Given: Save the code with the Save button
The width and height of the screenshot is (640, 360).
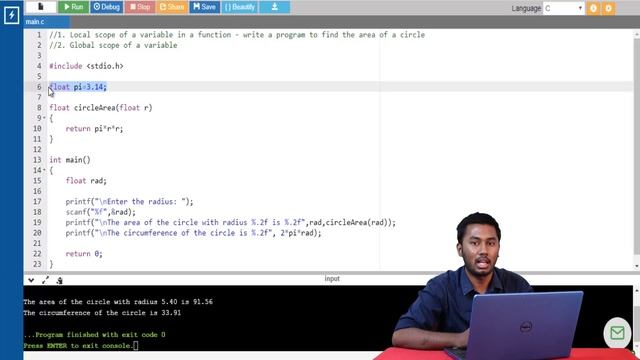Looking at the screenshot, I should click(x=204, y=7).
